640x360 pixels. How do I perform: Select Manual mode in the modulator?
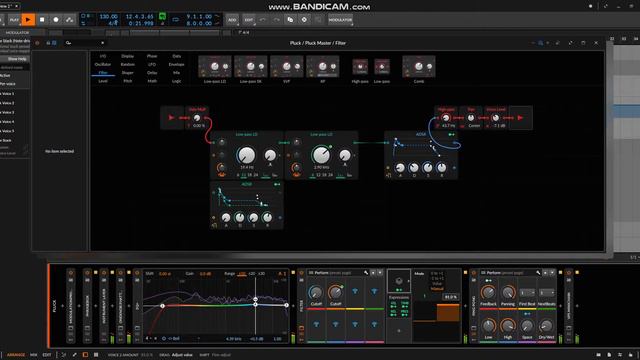pyautogui.click(x=437, y=289)
